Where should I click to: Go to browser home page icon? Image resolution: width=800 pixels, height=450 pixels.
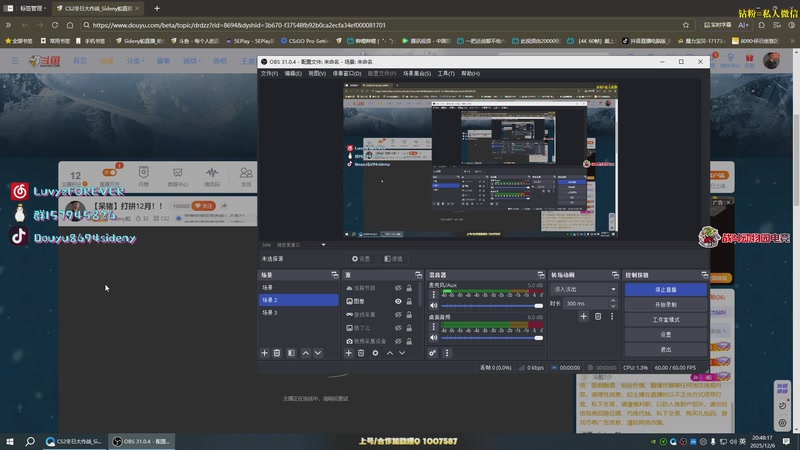coord(70,25)
